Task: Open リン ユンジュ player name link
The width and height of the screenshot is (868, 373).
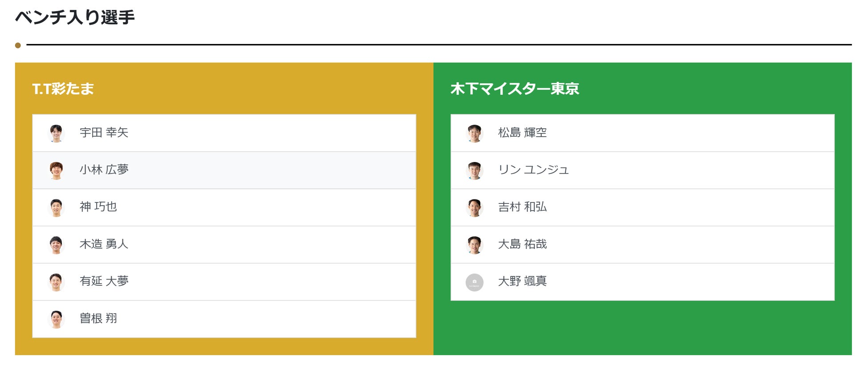Action: pos(533,170)
